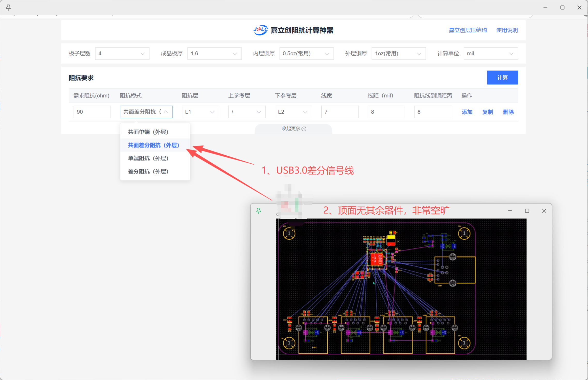This screenshot has width=588, height=380.
Task: Click the green pin icon on PCB window
Action: 259,211
